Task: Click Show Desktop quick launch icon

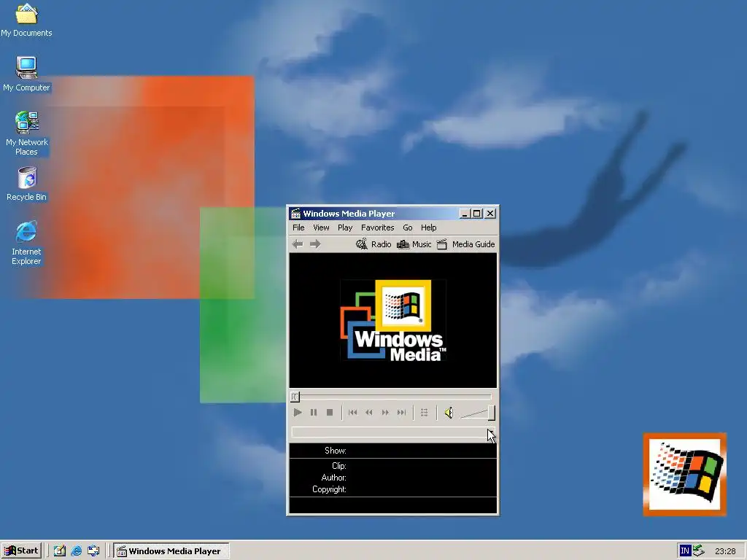Action: pos(59,551)
